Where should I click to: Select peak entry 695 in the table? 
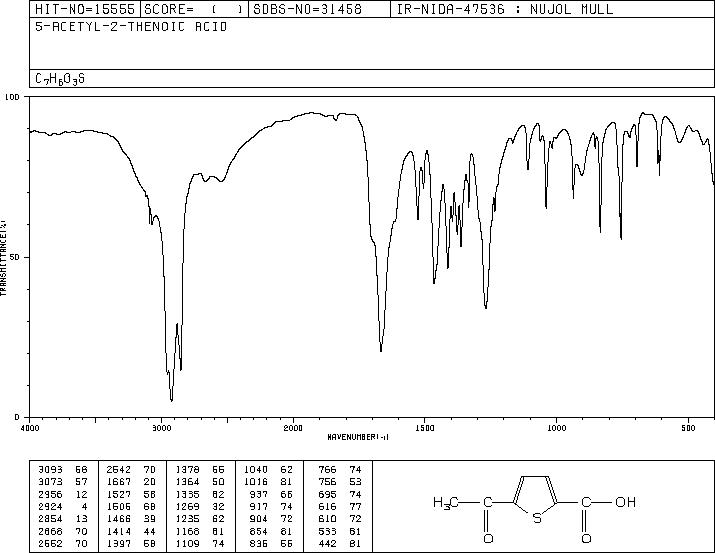(x=327, y=494)
